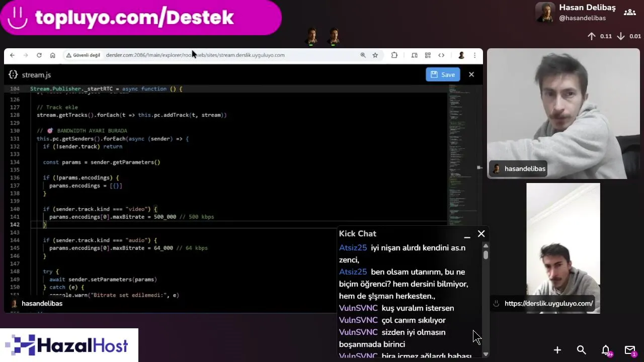
Task: Click the Hasan Delibaş name header
Action: (587, 8)
